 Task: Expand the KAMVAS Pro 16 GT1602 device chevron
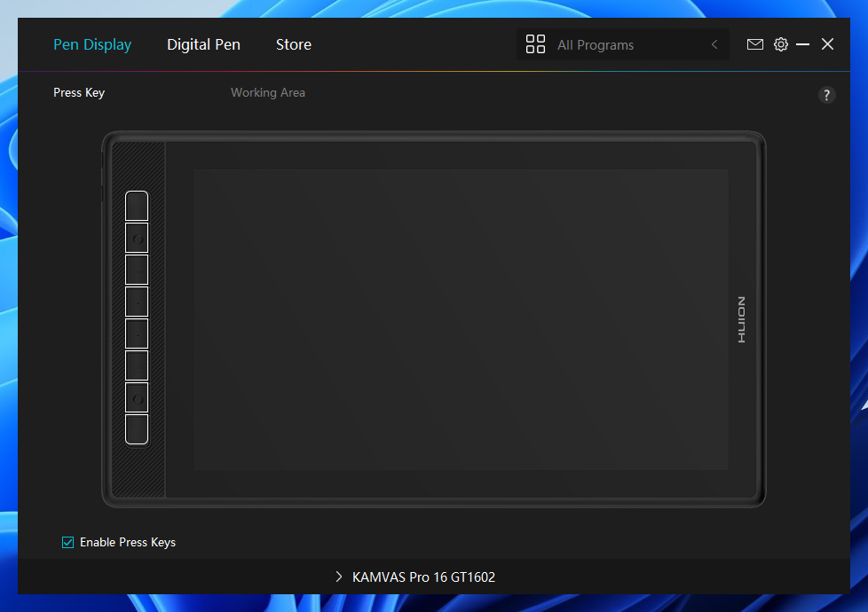pos(339,577)
